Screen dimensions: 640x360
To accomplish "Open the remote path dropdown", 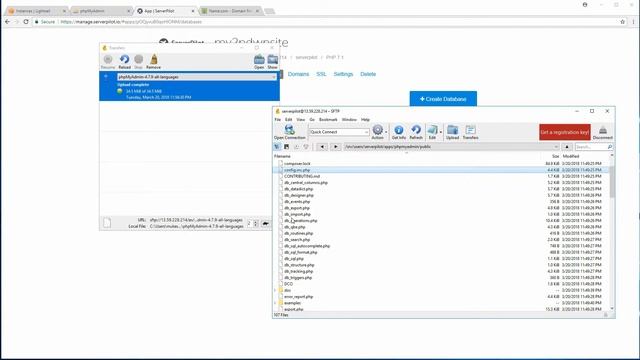I will pos(556,147).
